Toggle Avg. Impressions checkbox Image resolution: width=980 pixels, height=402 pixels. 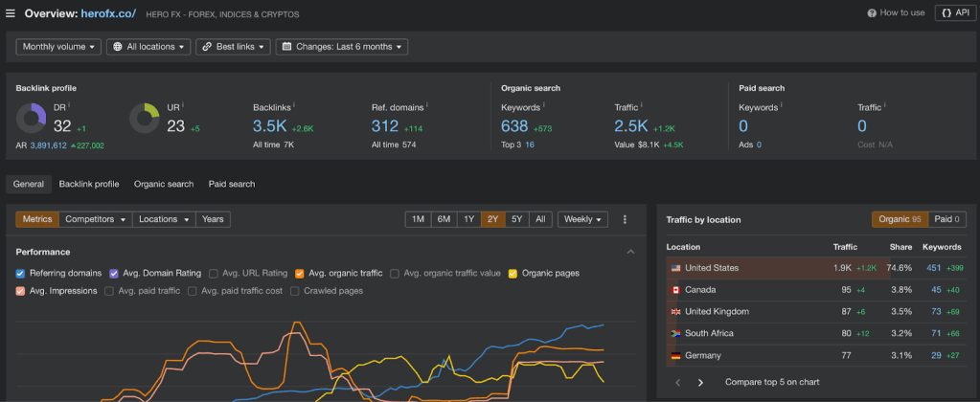click(x=21, y=291)
